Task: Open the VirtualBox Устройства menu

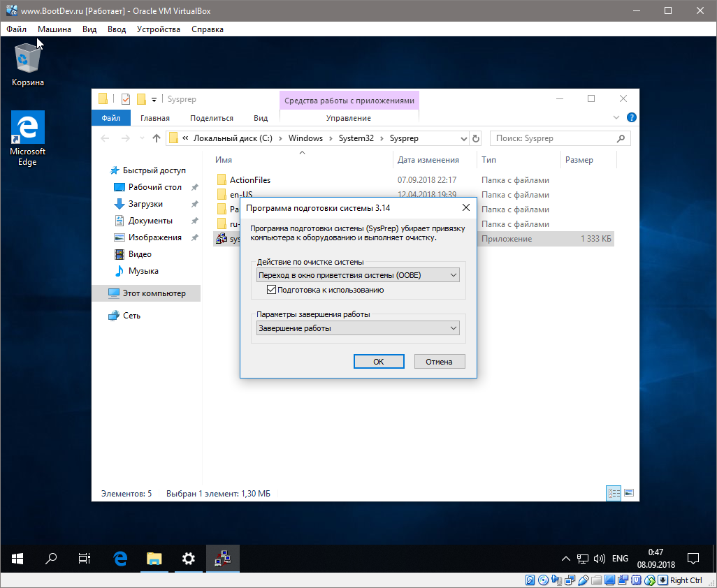Action: pyautogui.click(x=158, y=29)
